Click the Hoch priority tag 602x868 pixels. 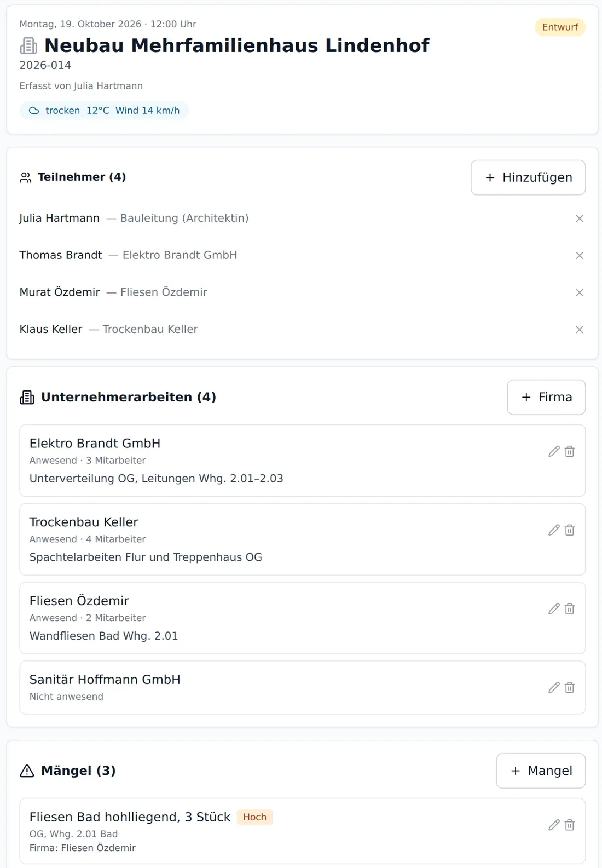click(254, 817)
